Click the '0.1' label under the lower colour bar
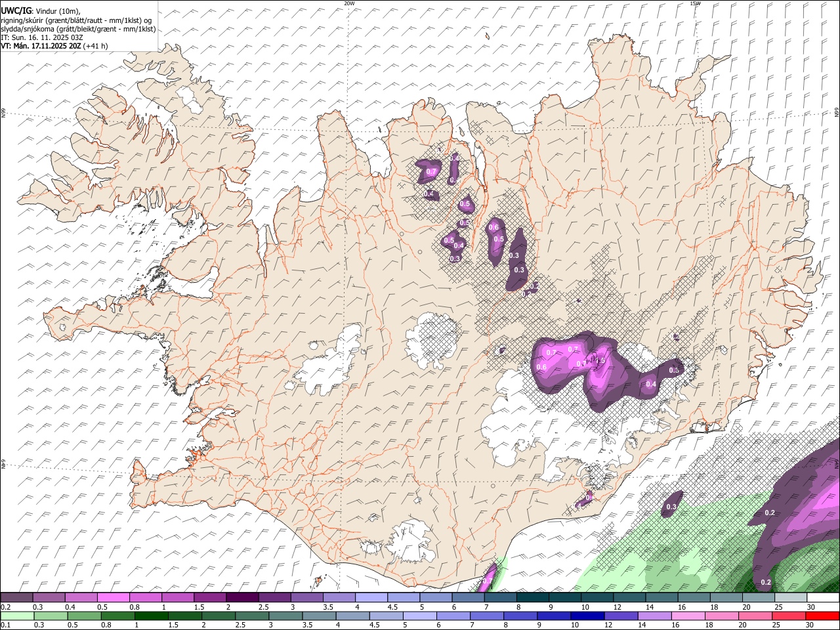The height and width of the screenshot is (630, 840). coord(5,625)
